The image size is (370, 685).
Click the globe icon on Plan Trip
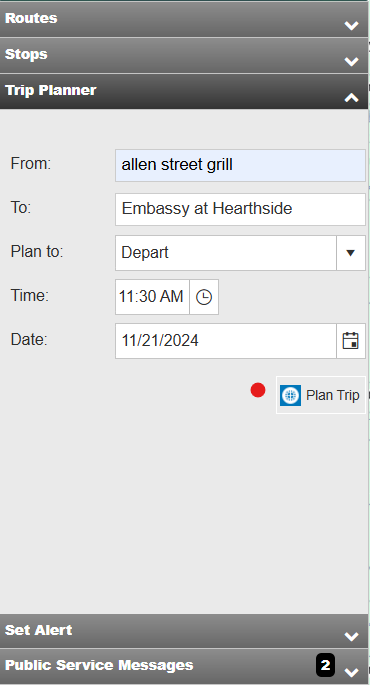click(x=290, y=395)
